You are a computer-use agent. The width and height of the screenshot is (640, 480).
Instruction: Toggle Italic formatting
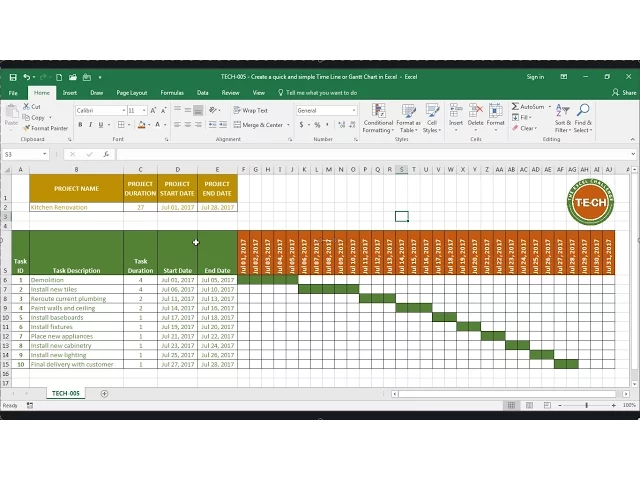90,125
